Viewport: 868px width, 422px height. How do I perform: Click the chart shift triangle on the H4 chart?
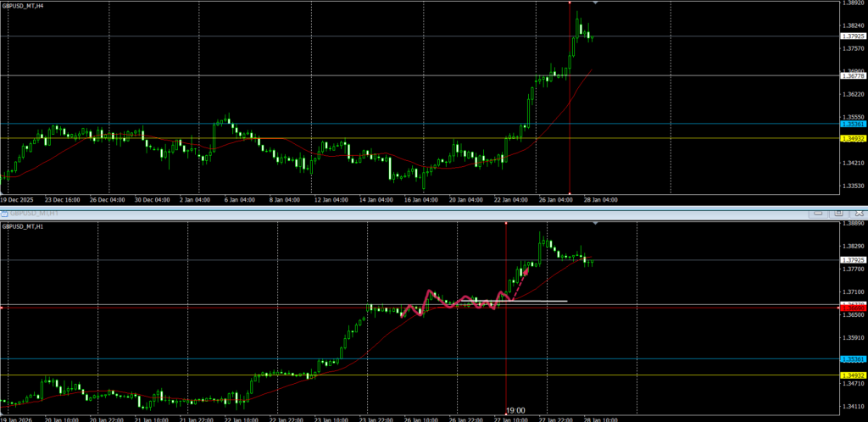[x=596, y=4]
